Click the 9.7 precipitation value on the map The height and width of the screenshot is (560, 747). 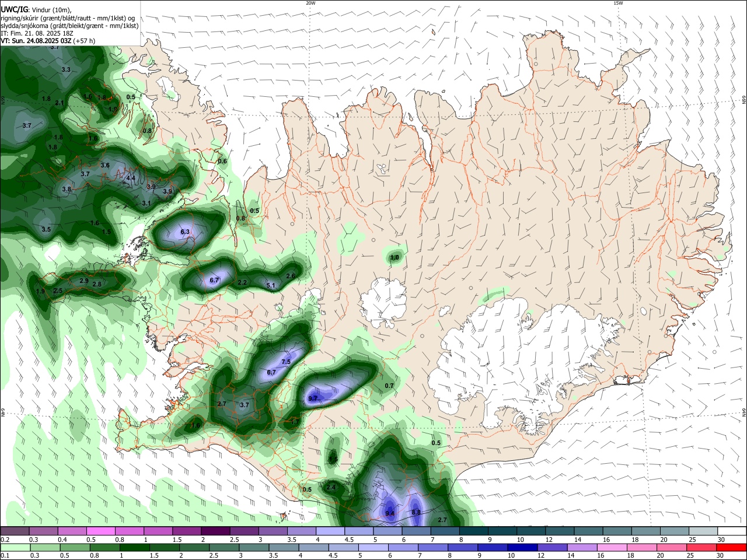tap(313, 398)
